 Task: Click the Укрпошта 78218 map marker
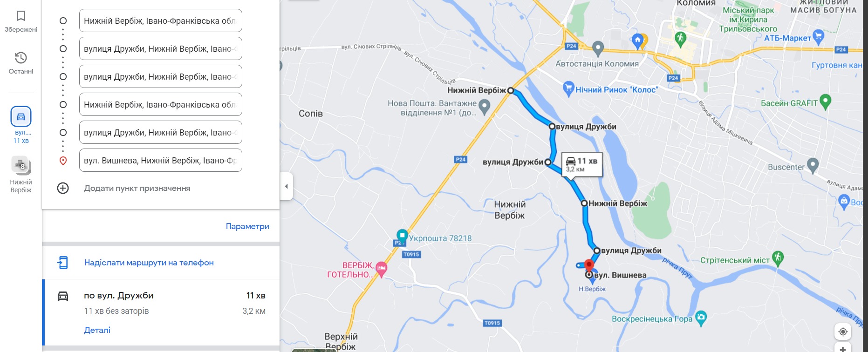[x=402, y=235]
